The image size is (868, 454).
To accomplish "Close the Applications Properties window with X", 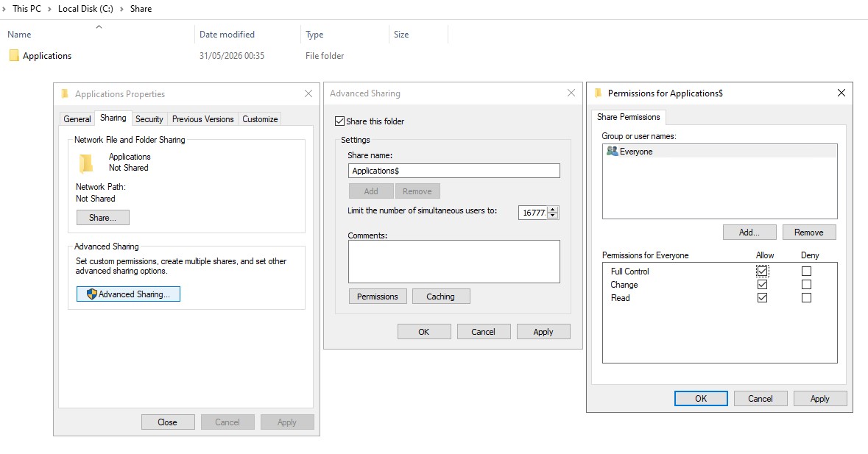I will pyautogui.click(x=308, y=93).
